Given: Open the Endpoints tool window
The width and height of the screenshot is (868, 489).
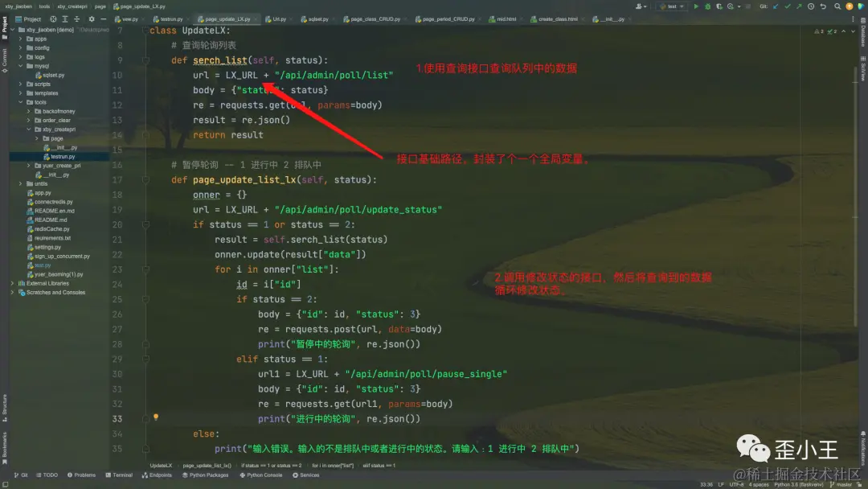Looking at the screenshot, I should (158, 475).
